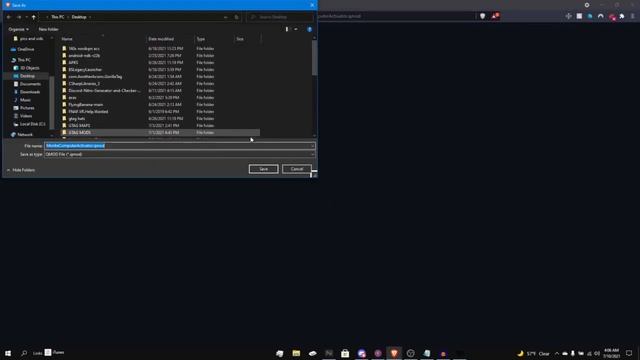This screenshot has height=360, width=640.
Task: Close the Save As dialog
Action: click(312, 5)
